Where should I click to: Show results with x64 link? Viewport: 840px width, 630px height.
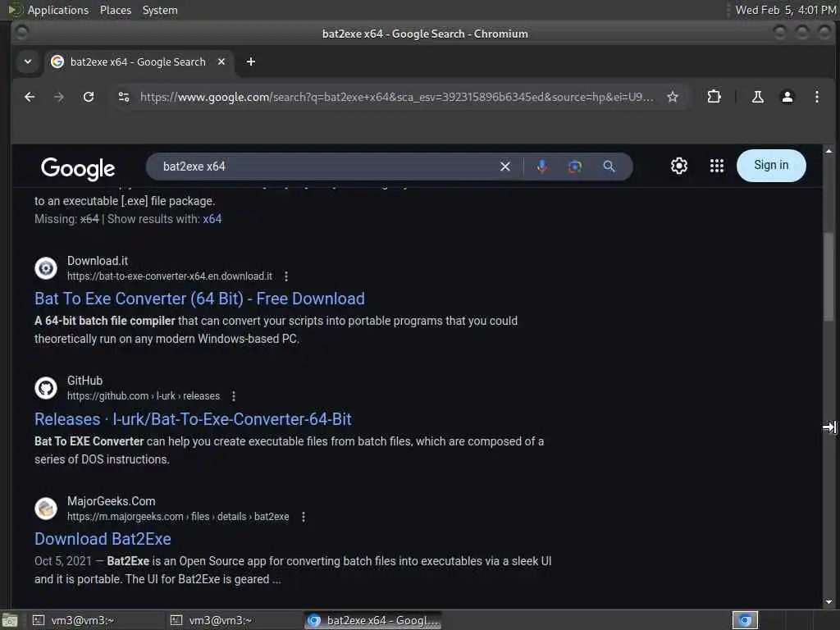(212, 219)
